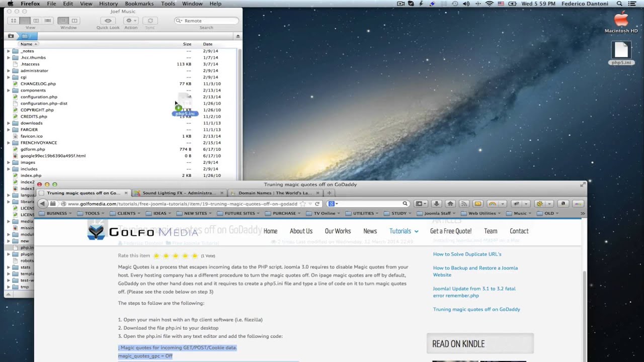Expand the administrator folder

tap(9, 71)
